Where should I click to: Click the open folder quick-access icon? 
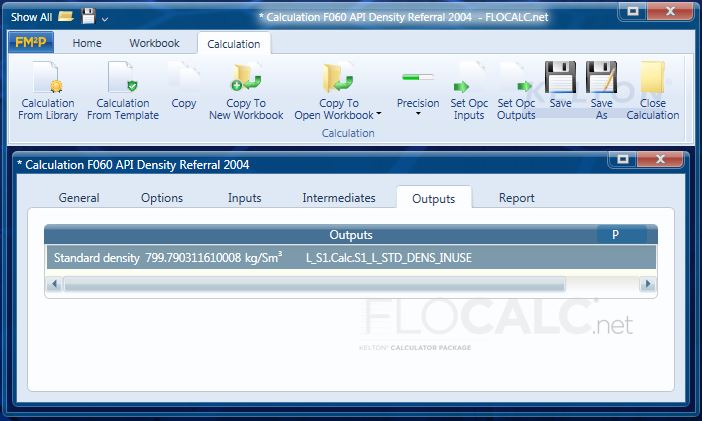65,17
